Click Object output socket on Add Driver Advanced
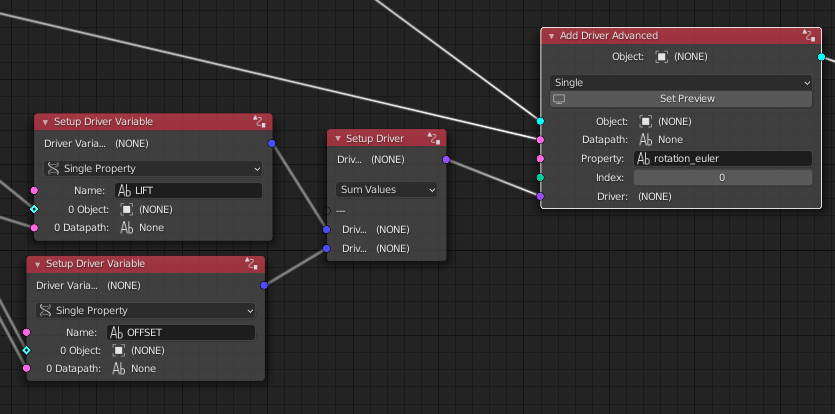 pyautogui.click(x=821, y=57)
